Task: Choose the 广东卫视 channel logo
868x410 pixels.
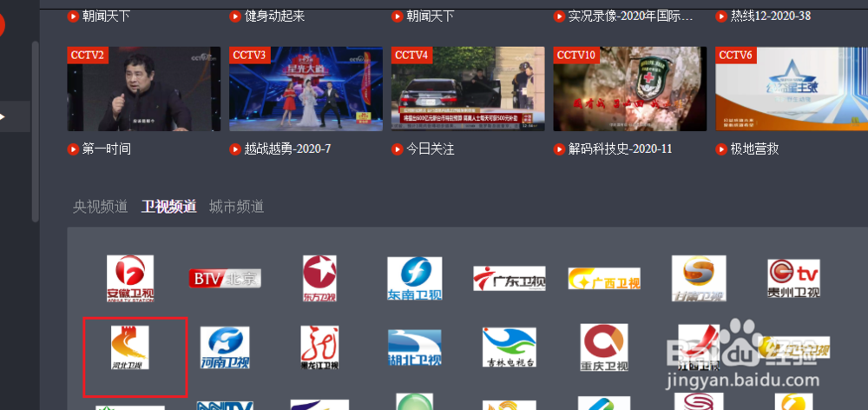Action: point(510,278)
